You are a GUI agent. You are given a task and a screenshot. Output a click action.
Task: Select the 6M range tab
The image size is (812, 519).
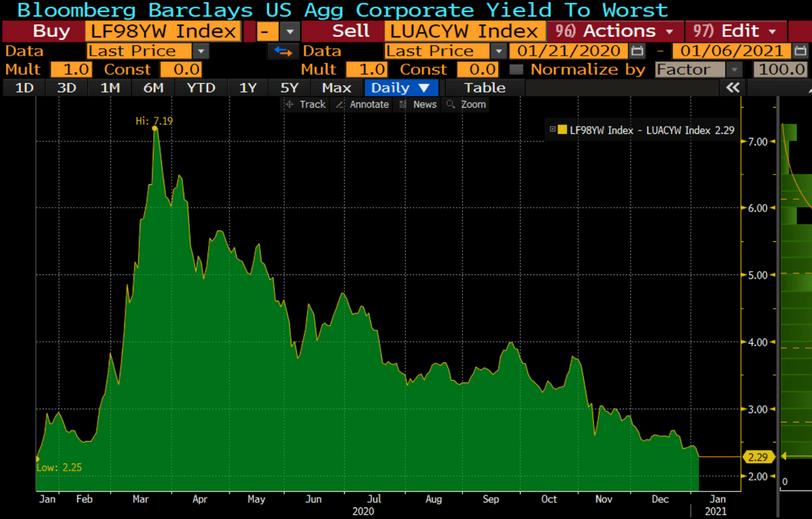pyautogui.click(x=154, y=87)
